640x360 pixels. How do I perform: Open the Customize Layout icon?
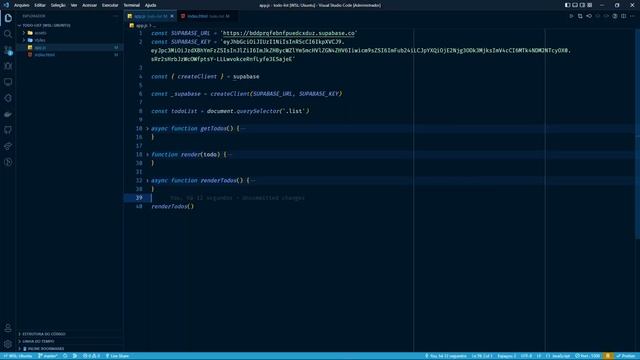click(589, 5)
